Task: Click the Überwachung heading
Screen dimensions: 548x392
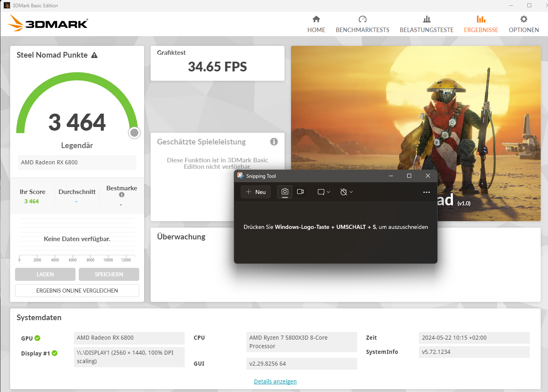Action: point(181,237)
